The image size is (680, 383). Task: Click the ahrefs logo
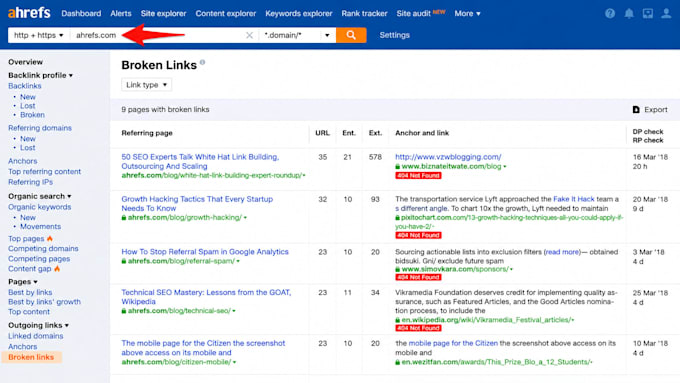[x=29, y=13]
